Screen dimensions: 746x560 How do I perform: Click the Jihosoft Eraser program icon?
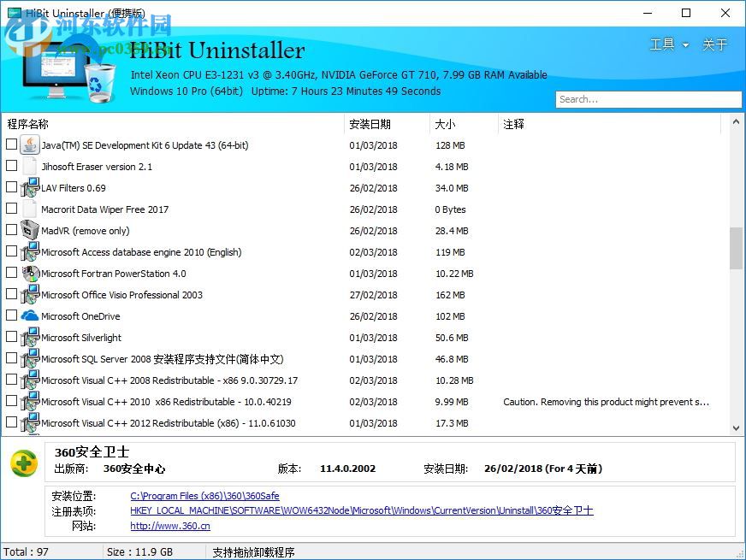[28, 167]
